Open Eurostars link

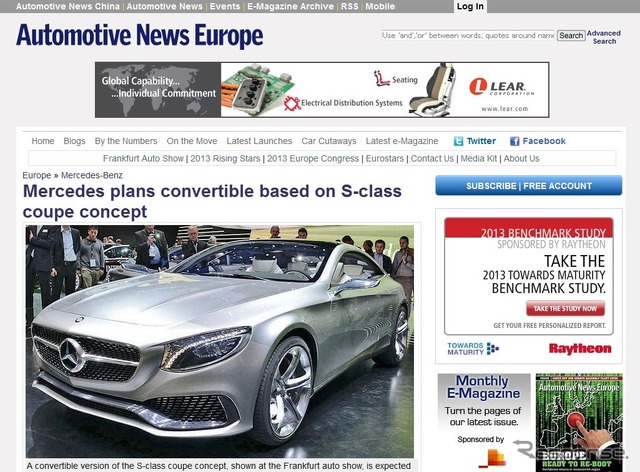384,158
